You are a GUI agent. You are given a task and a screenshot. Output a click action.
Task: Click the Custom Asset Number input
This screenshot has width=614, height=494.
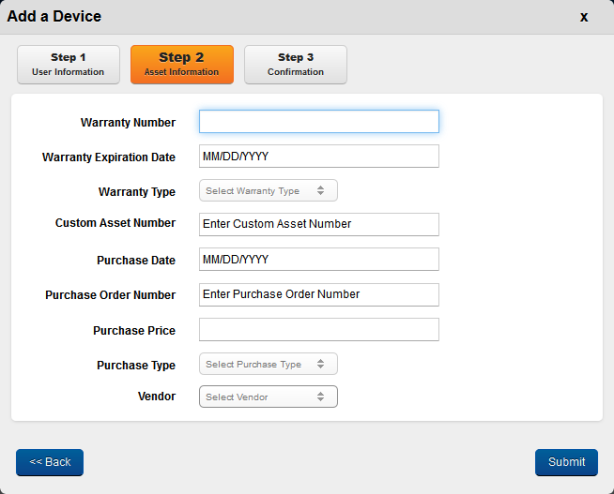(319, 224)
